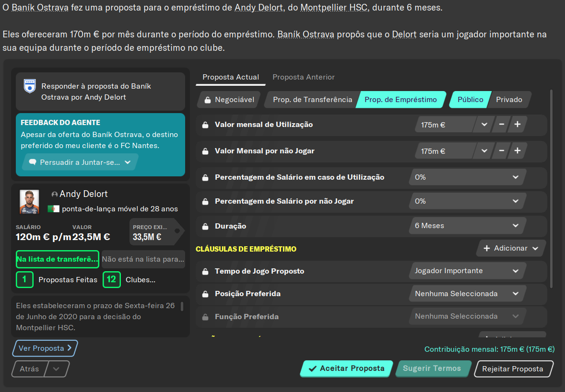
Task: Click Aceitar Proposta button
Action: coord(347,369)
